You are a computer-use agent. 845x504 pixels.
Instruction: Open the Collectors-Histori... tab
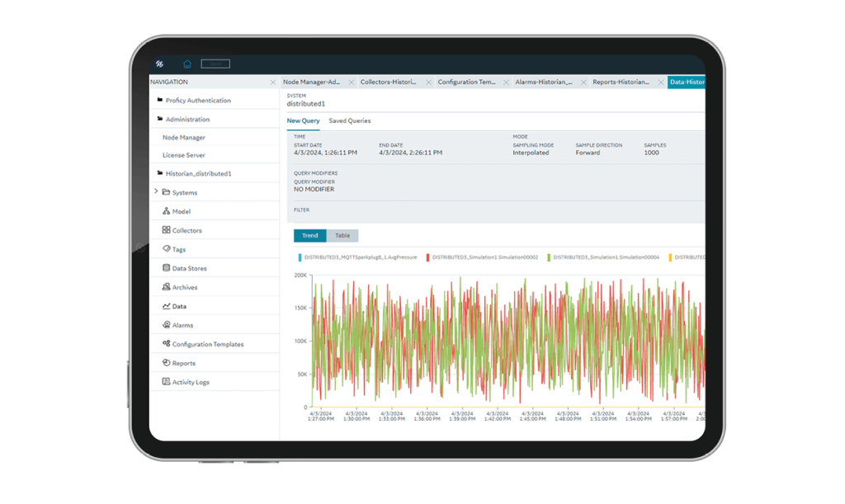[388, 82]
